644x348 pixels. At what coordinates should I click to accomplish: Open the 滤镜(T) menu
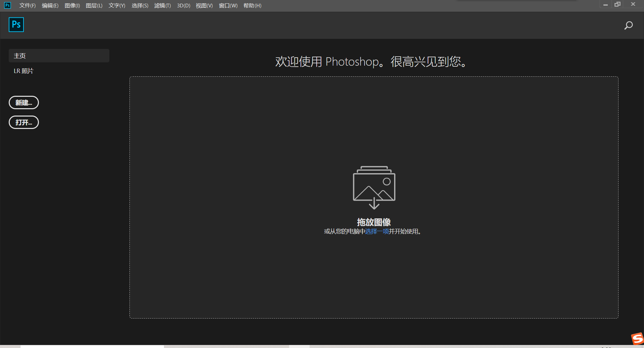tap(162, 5)
